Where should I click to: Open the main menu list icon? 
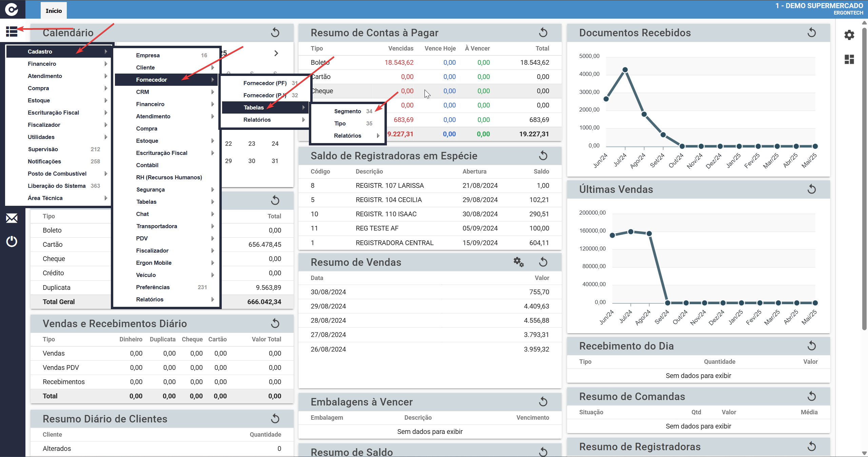pyautogui.click(x=12, y=31)
